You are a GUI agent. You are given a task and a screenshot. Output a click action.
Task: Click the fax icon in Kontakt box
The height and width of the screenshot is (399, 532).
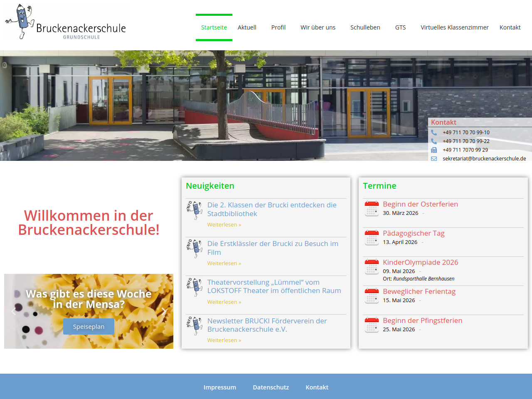[434, 150]
